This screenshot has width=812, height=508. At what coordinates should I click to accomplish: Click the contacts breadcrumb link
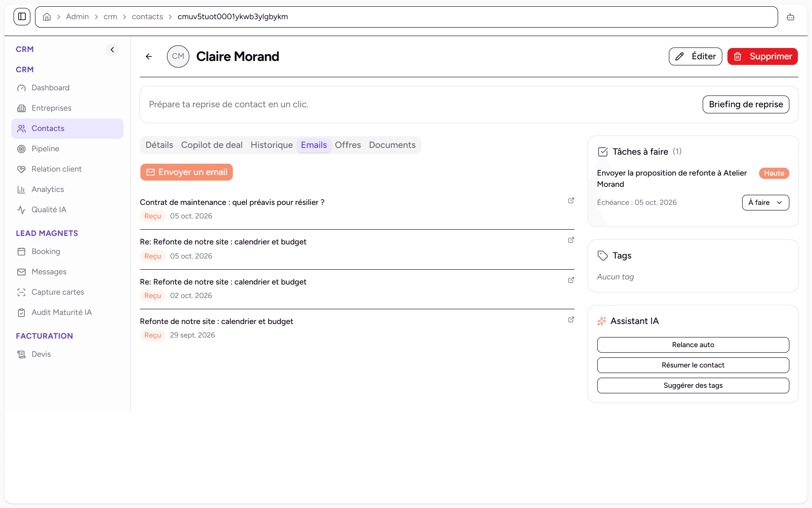coord(147,17)
